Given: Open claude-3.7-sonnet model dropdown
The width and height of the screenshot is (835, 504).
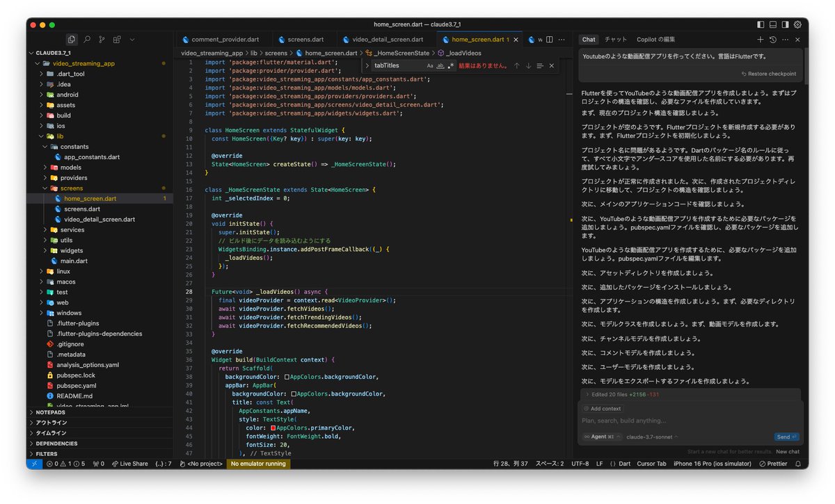Looking at the screenshot, I should pyautogui.click(x=652, y=437).
